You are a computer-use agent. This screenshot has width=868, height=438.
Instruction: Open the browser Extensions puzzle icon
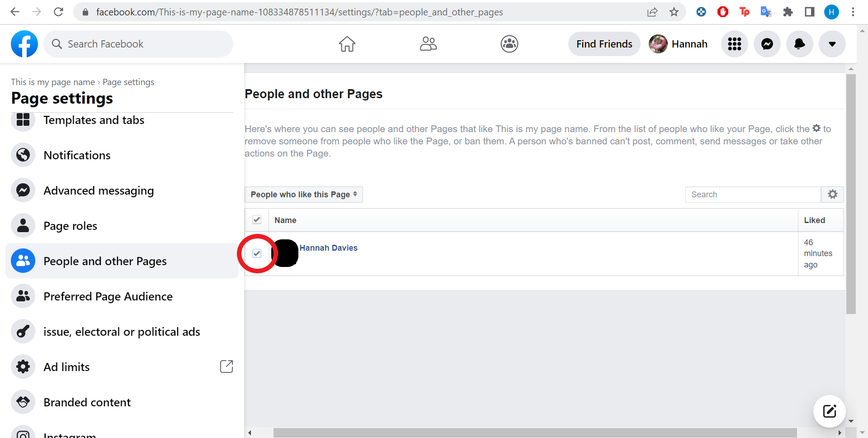click(788, 12)
